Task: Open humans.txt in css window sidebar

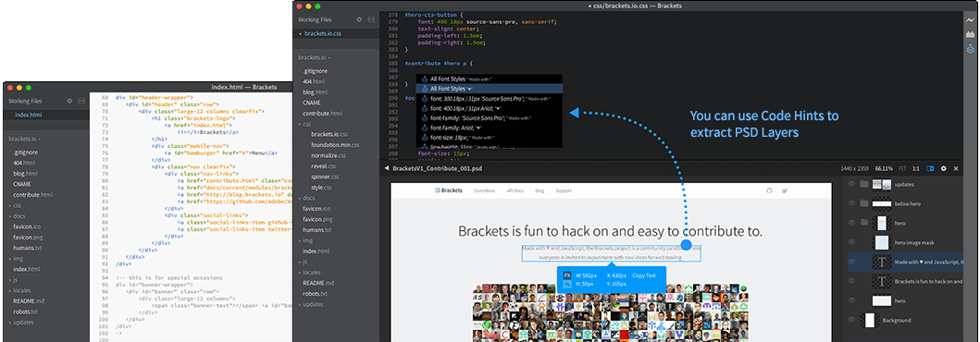Action: pos(316,229)
